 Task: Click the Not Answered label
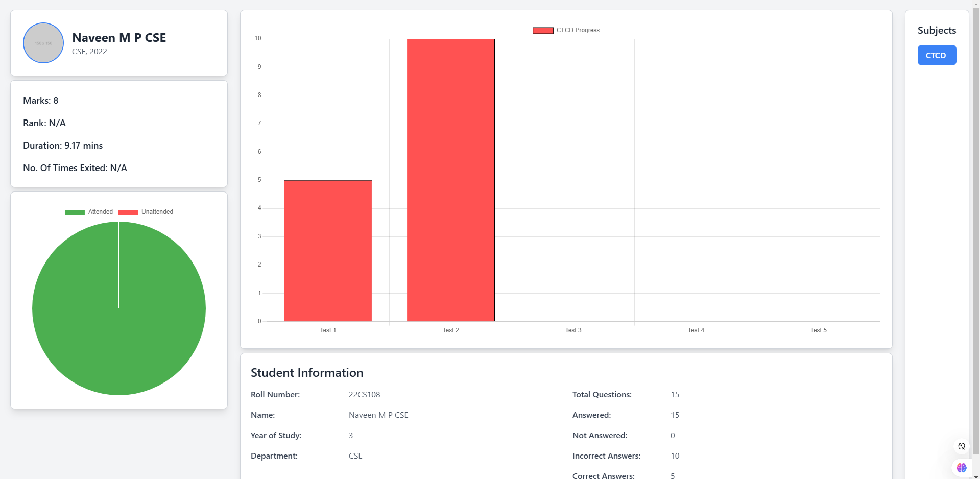600,436
